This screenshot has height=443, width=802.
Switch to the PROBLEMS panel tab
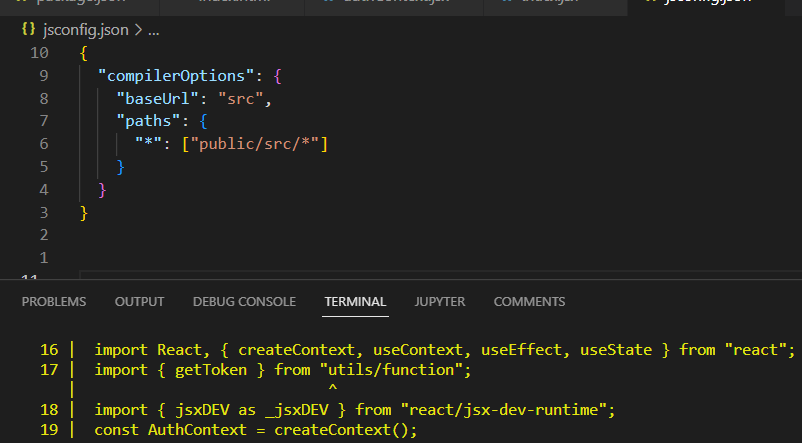coord(54,301)
